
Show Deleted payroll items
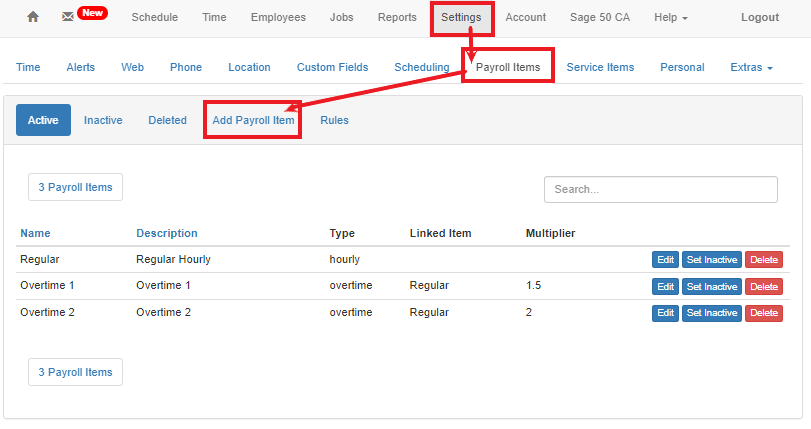tap(168, 120)
